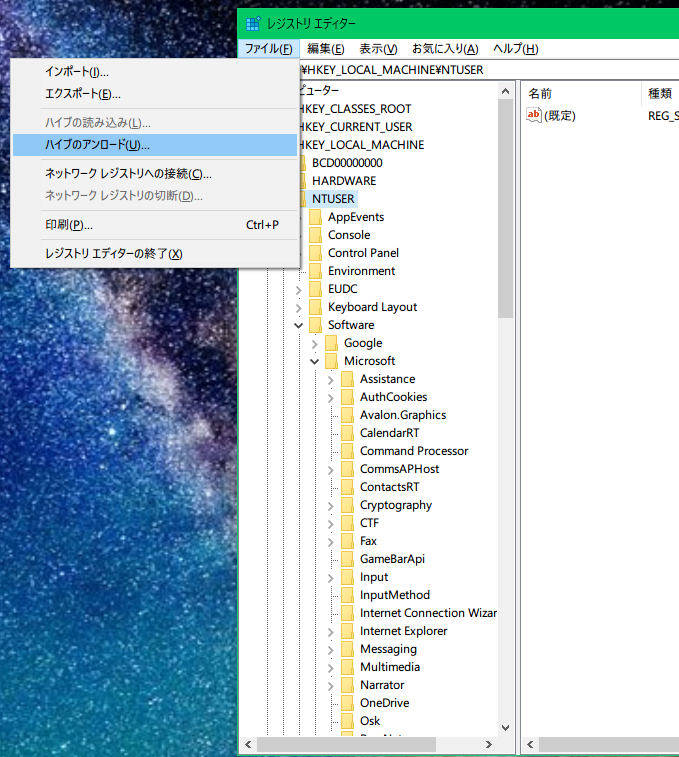Screen dimensions: 679x757
Task: Expand the EUDC key
Action: pos(298,290)
